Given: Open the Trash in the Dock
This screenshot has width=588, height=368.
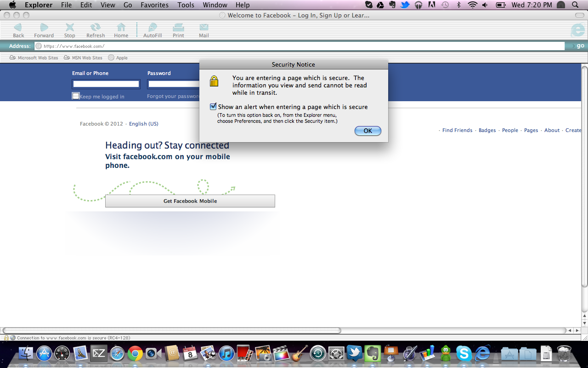Looking at the screenshot, I should [564, 353].
